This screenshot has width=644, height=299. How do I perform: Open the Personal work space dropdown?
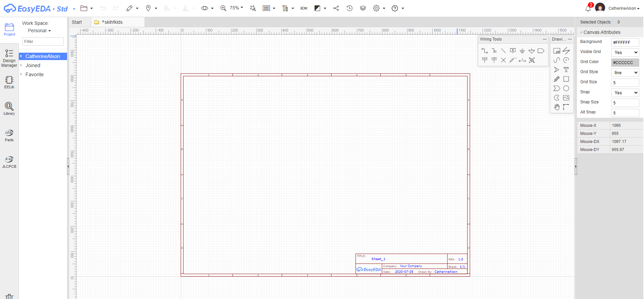39,31
